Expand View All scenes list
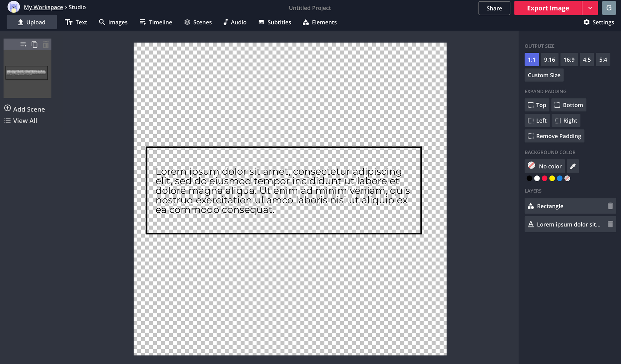The image size is (621, 364). (21, 120)
